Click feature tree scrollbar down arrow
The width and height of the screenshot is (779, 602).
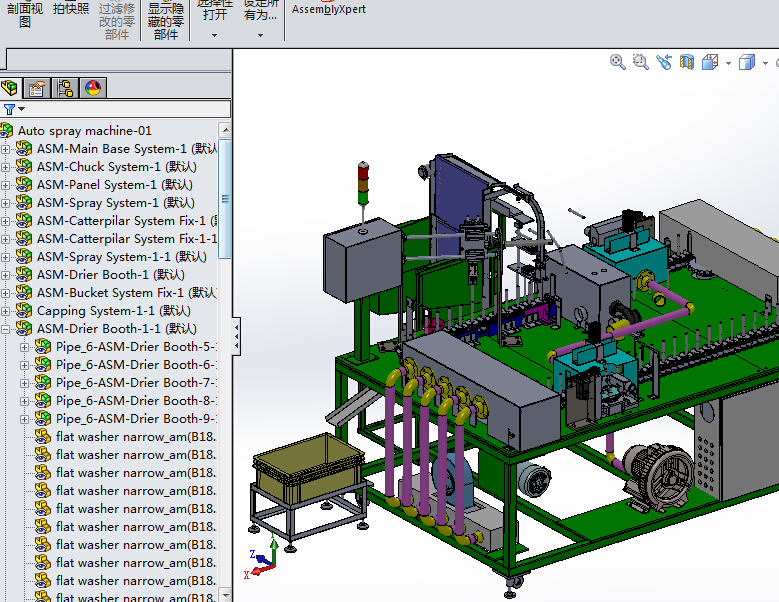(226, 595)
